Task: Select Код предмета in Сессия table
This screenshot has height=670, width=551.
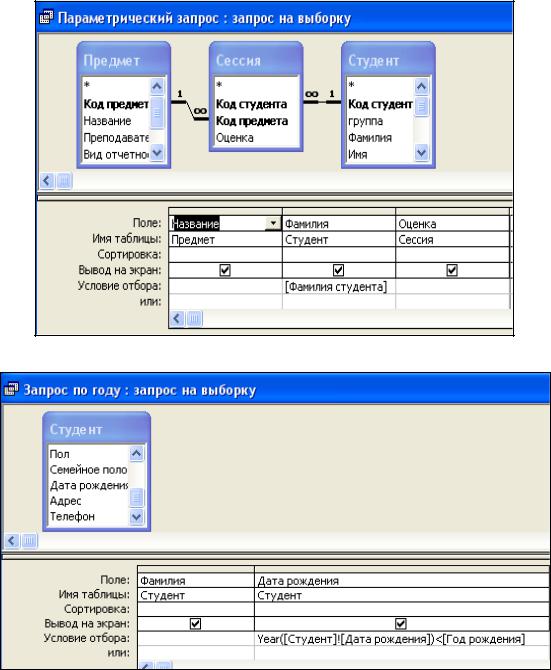Action: click(x=252, y=121)
